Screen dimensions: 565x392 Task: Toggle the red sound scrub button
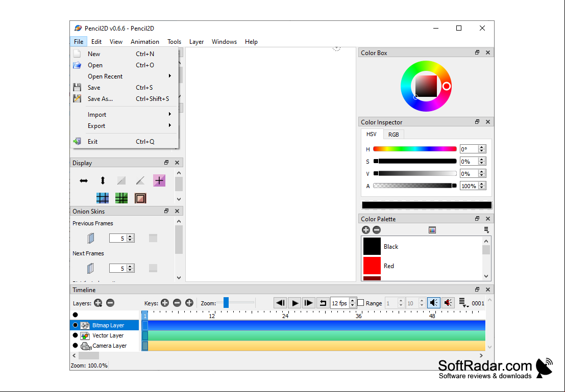pos(448,303)
